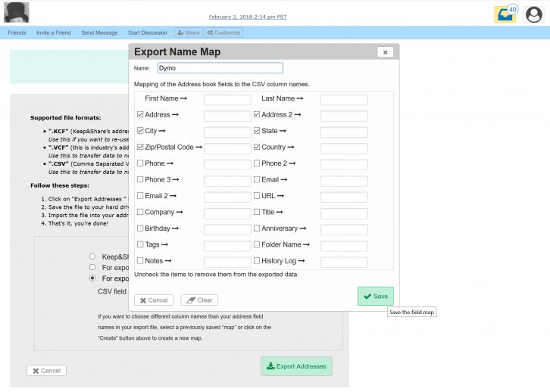This screenshot has width=550, height=392.
Task: Open the Friends menu item
Action: [17, 33]
